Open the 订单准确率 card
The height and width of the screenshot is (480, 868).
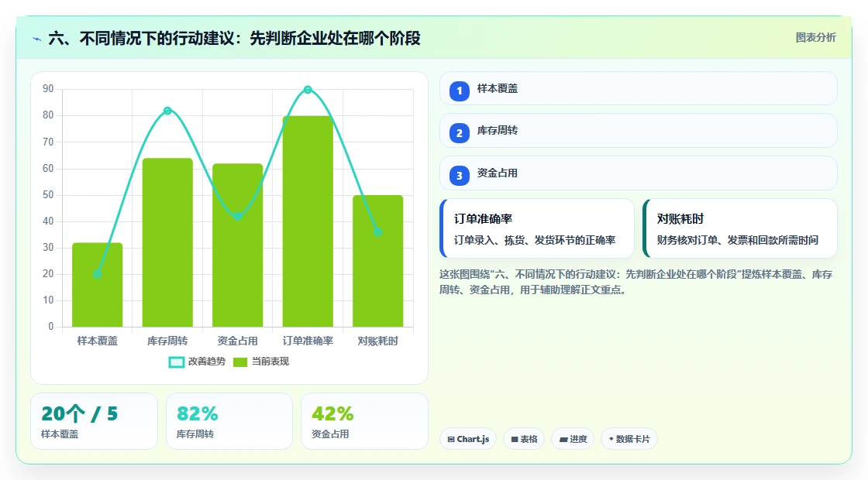coord(537,228)
